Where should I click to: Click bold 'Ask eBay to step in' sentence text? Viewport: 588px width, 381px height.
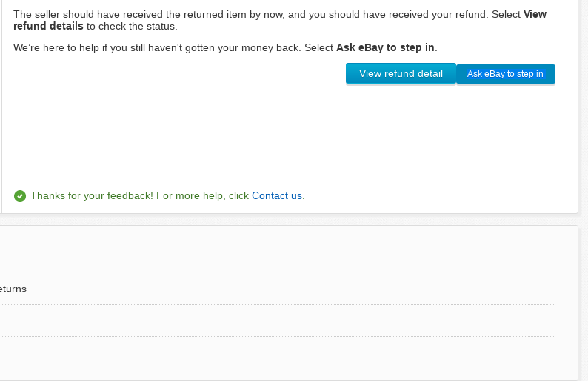point(385,47)
